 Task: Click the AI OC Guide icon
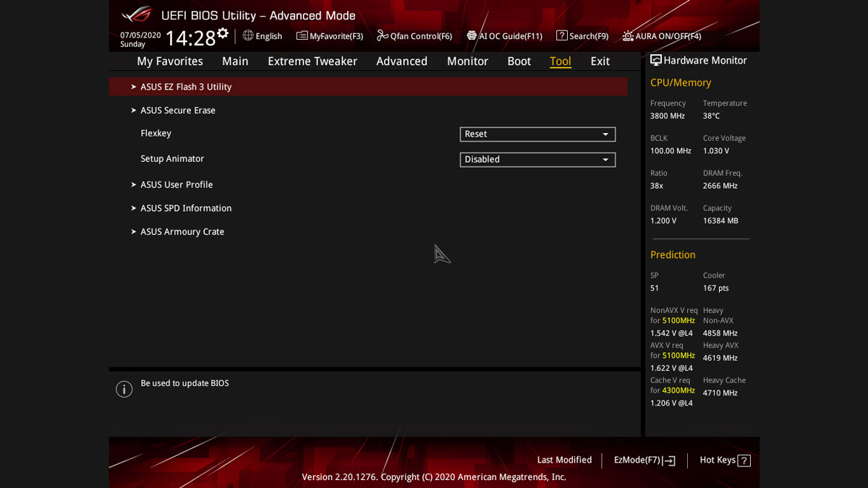[472, 35]
